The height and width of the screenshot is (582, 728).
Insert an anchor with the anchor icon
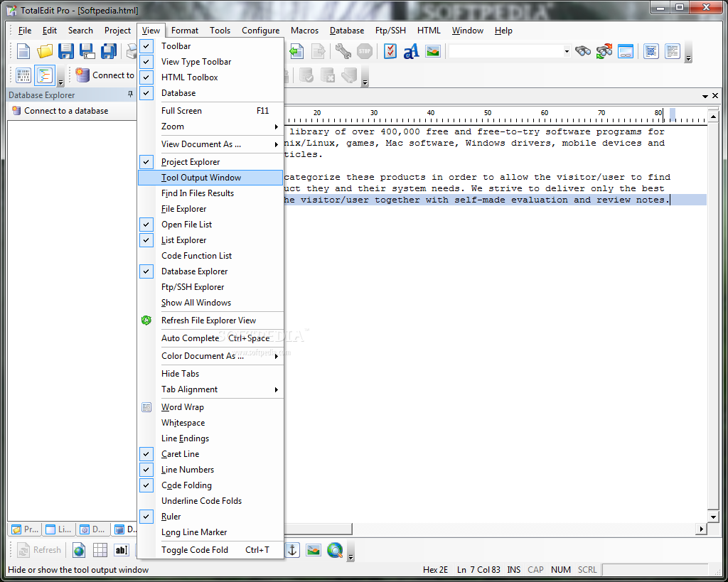292,550
